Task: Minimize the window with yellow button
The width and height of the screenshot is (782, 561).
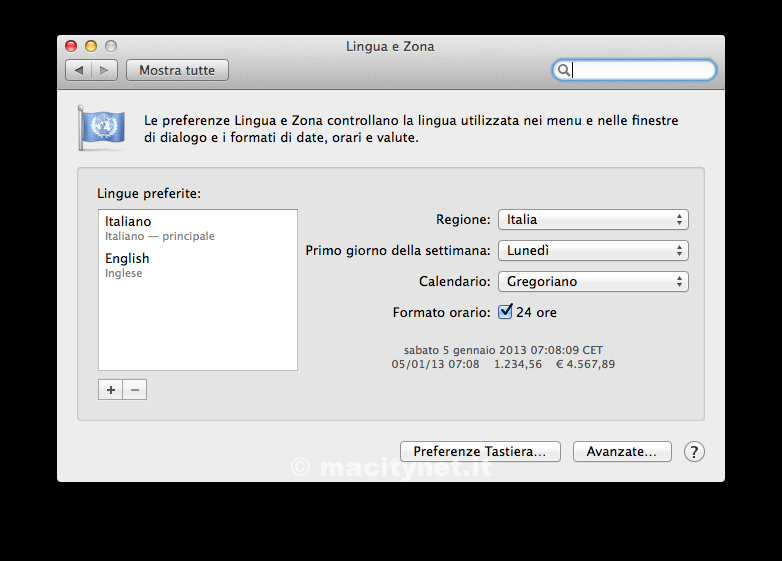Action: pyautogui.click(x=91, y=46)
